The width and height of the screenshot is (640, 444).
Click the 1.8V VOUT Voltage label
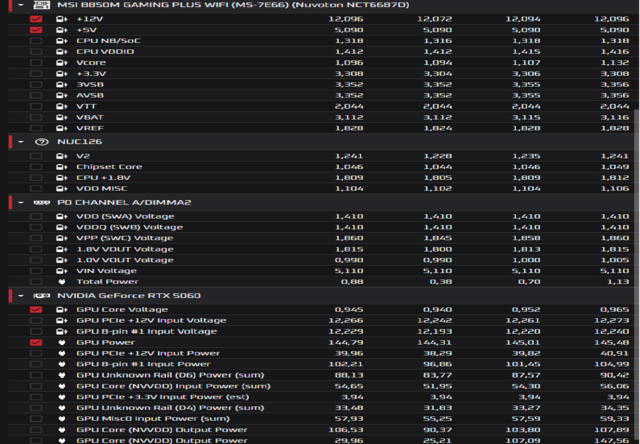[x=125, y=249]
